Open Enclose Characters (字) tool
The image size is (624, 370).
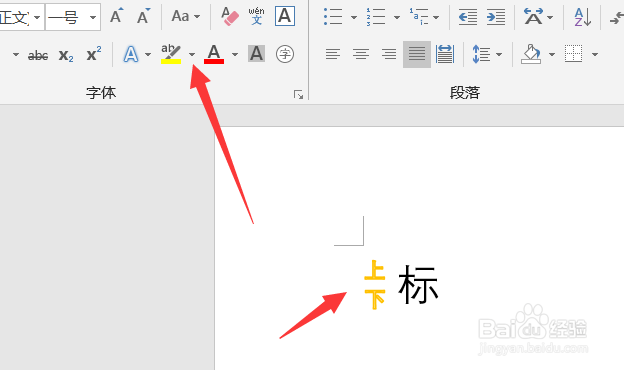point(285,54)
